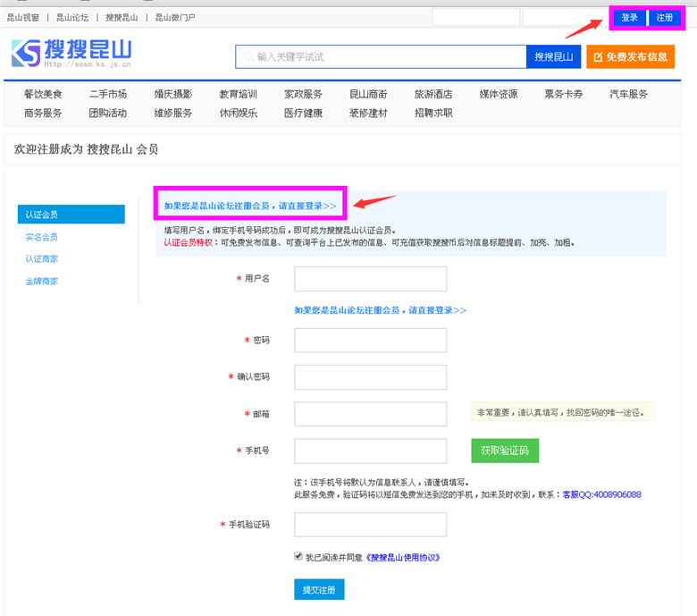Viewport: 697px width, 616px height.
Task: Focus the 确认密码 input field
Action: click(370, 377)
